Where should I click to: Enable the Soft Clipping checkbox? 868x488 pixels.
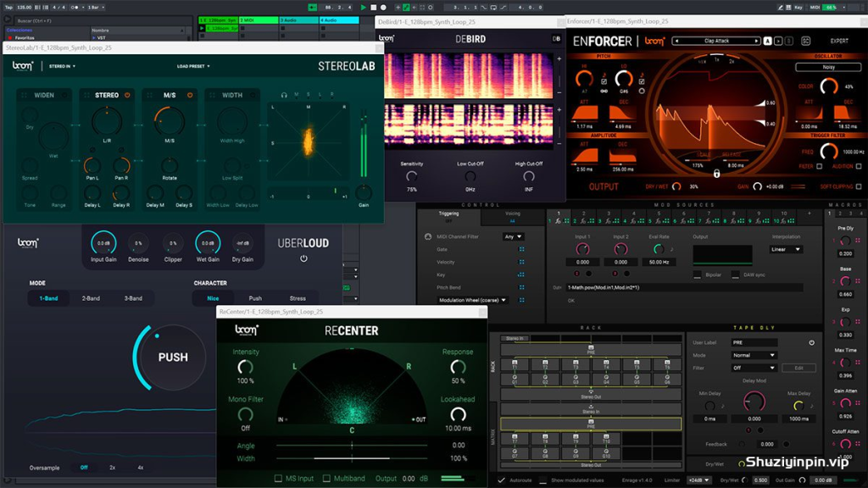tap(859, 186)
